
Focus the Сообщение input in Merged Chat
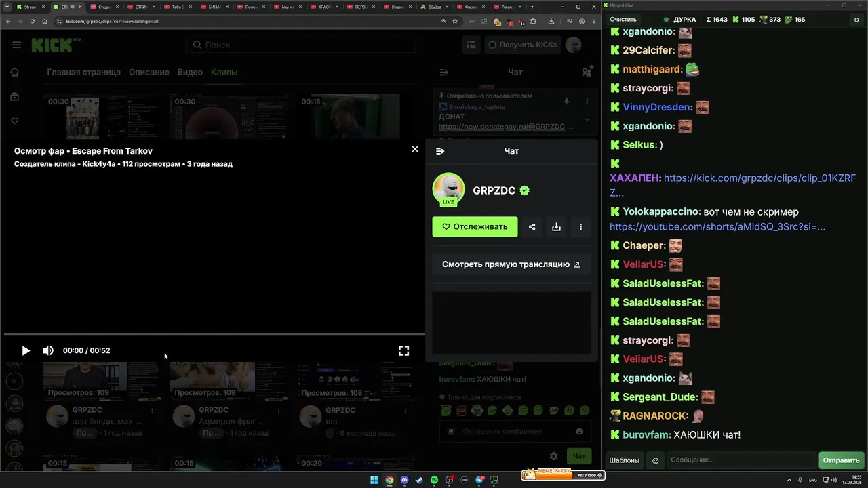[741, 460]
